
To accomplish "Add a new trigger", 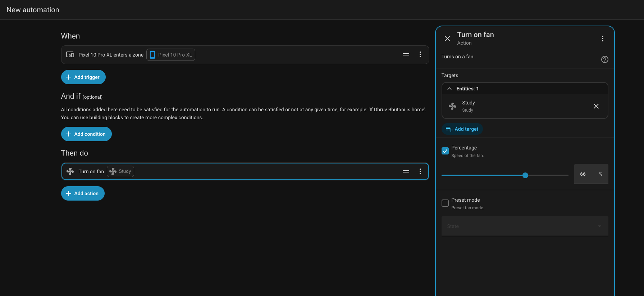I will click(83, 77).
